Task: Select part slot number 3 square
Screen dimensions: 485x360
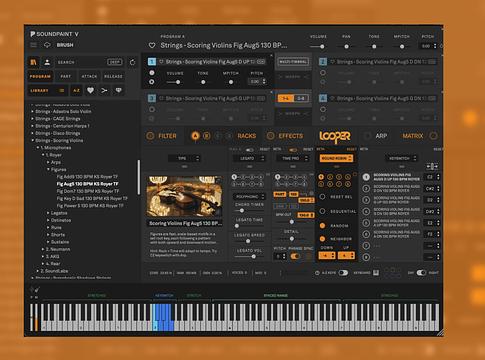Action: (x=152, y=98)
